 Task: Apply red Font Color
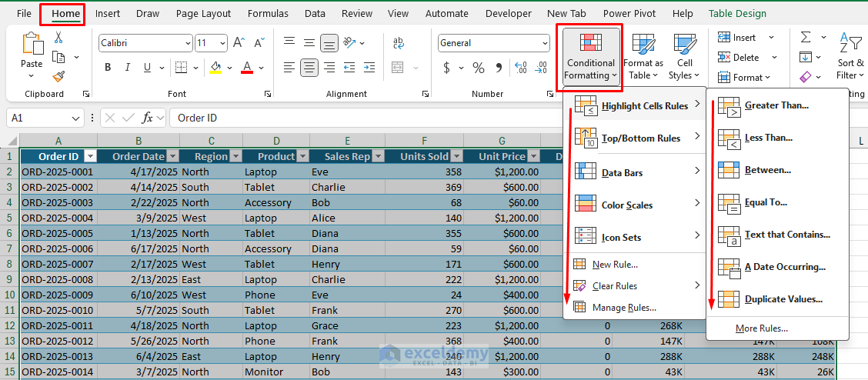click(x=247, y=68)
